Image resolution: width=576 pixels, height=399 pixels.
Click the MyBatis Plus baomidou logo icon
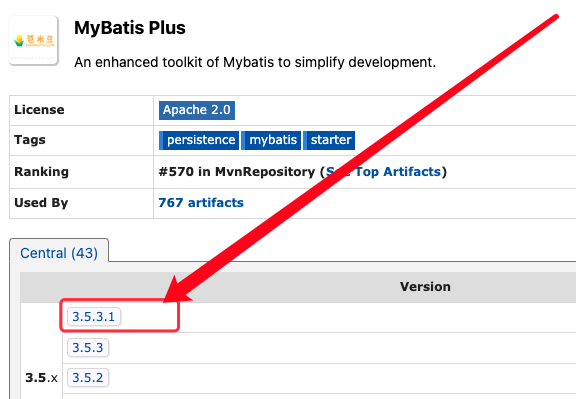33,40
